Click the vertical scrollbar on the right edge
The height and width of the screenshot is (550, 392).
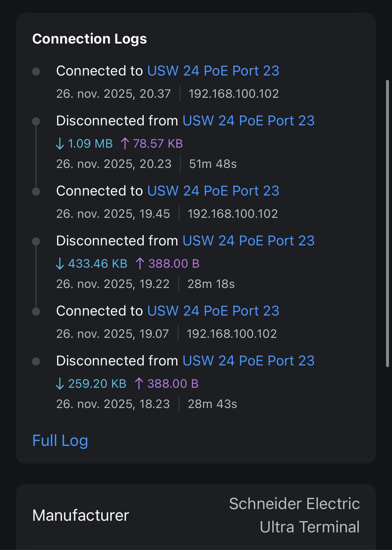[x=387, y=223]
